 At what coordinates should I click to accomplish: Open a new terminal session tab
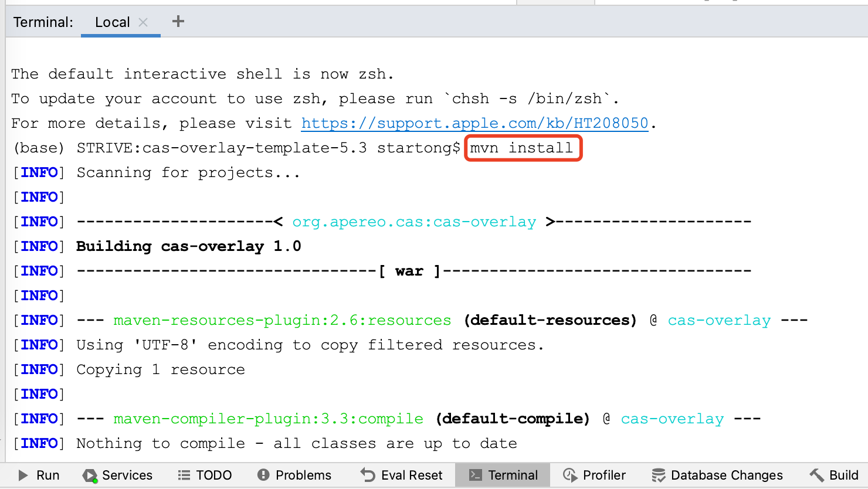pos(178,22)
